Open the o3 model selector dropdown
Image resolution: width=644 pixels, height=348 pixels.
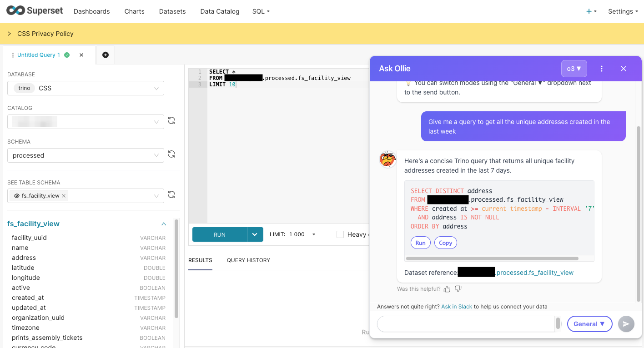click(574, 69)
